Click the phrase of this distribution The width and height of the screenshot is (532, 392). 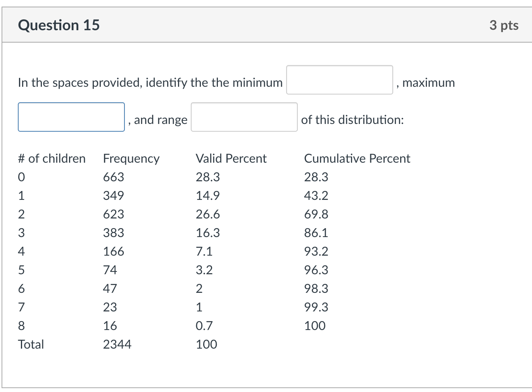coord(353,120)
